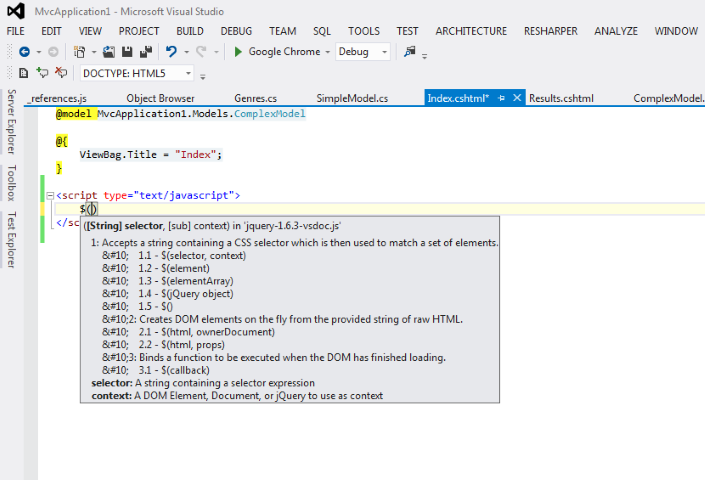The height and width of the screenshot is (480, 705).
Task: Click the 'jquery-1.6.3-vsdoc.js' text in tooltip
Action: point(293,226)
